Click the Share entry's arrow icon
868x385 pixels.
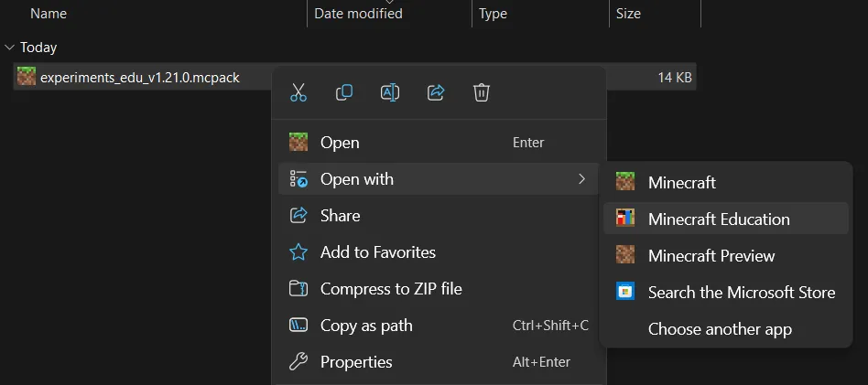tap(298, 215)
